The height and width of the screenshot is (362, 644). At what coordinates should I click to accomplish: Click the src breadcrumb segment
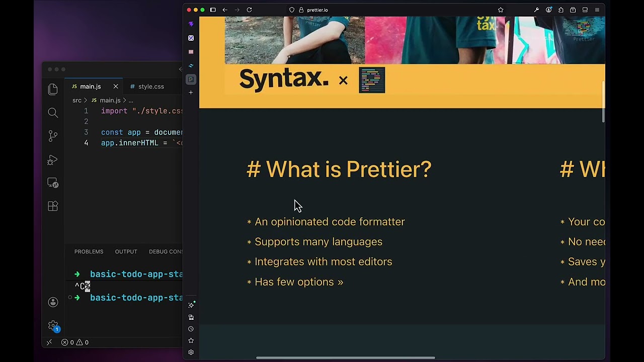click(77, 101)
